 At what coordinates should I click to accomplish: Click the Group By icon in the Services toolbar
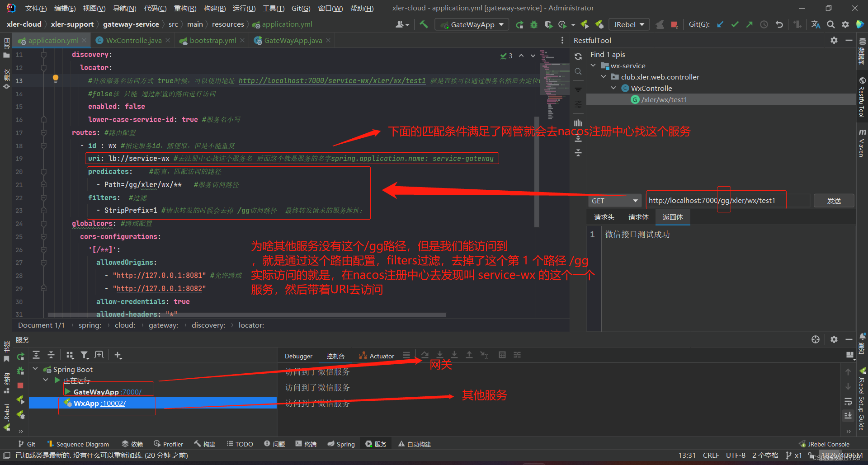coord(70,355)
